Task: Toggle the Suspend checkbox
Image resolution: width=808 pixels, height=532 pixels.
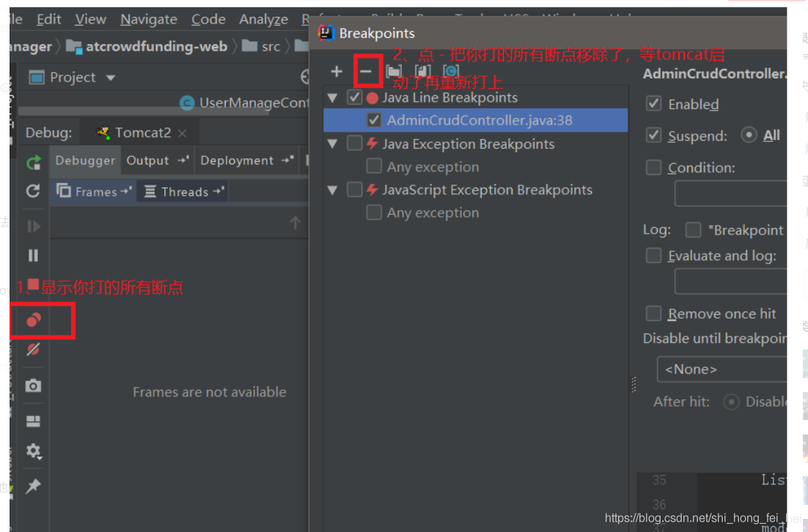Action: (653, 136)
